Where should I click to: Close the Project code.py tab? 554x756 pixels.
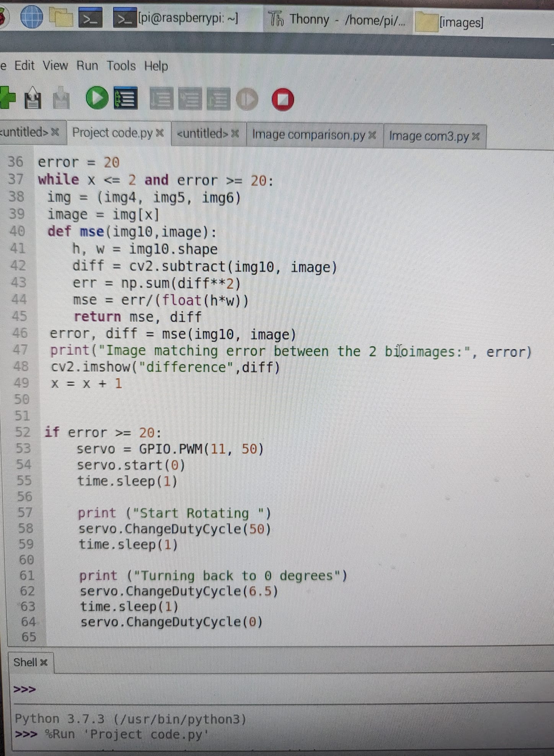[160, 133]
